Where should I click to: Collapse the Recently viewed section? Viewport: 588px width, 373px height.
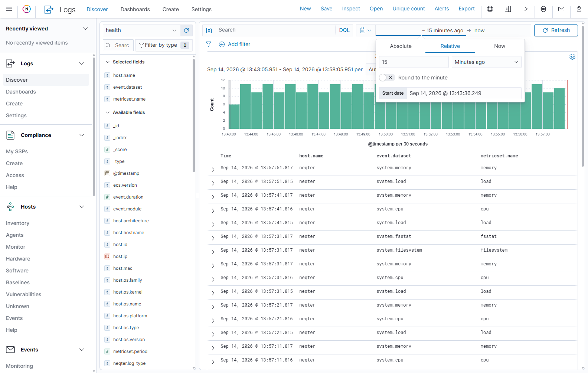pyautogui.click(x=85, y=29)
